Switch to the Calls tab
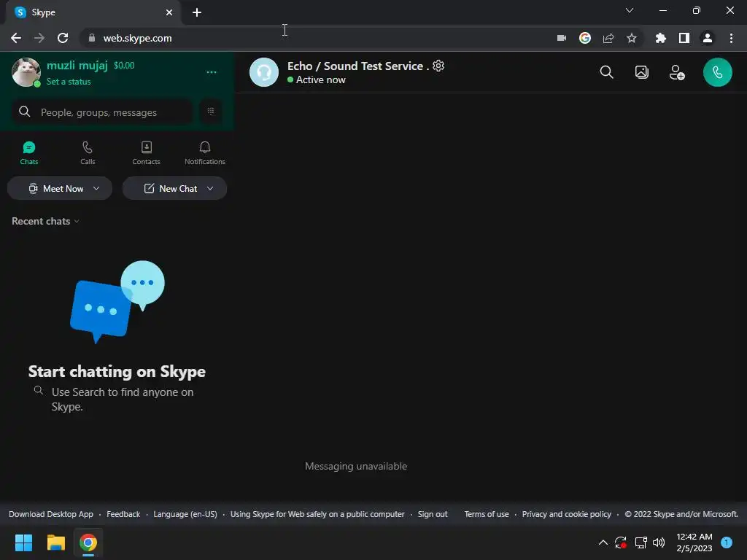 point(88,153)
